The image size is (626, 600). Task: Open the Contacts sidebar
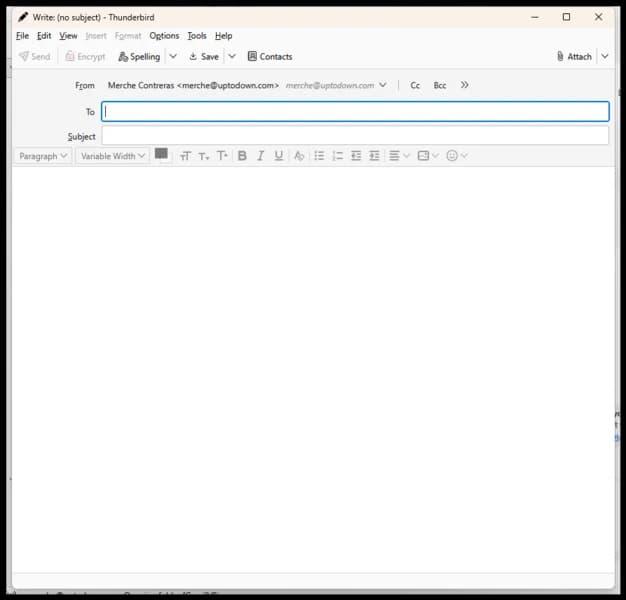pyautogui.click(x=270, y=57)
